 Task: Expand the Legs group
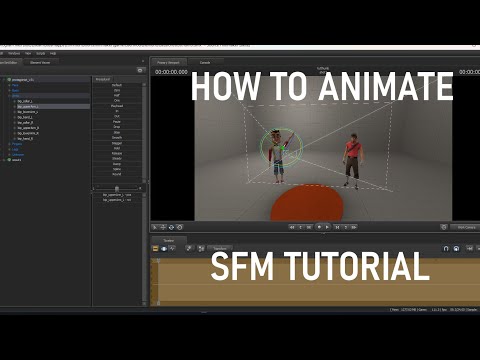click(9, 149)
